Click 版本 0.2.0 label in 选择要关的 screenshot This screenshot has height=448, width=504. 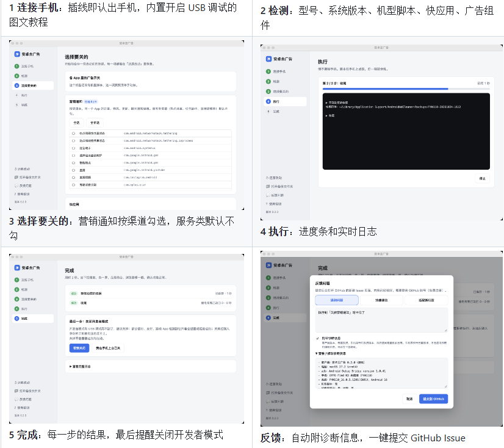pyautogui.click(x=20, y=202)
